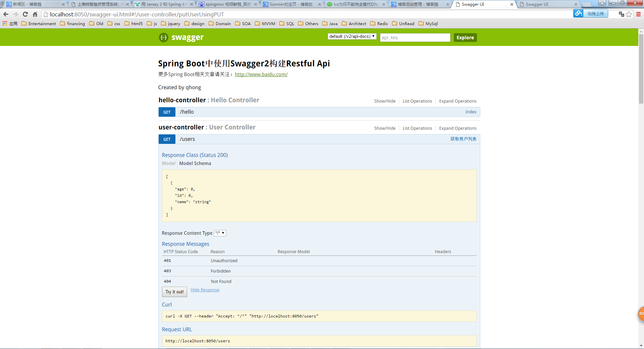Open the MVVM bookmark folder
Viewport: 644px width, 349px height.
pos(265,23)
